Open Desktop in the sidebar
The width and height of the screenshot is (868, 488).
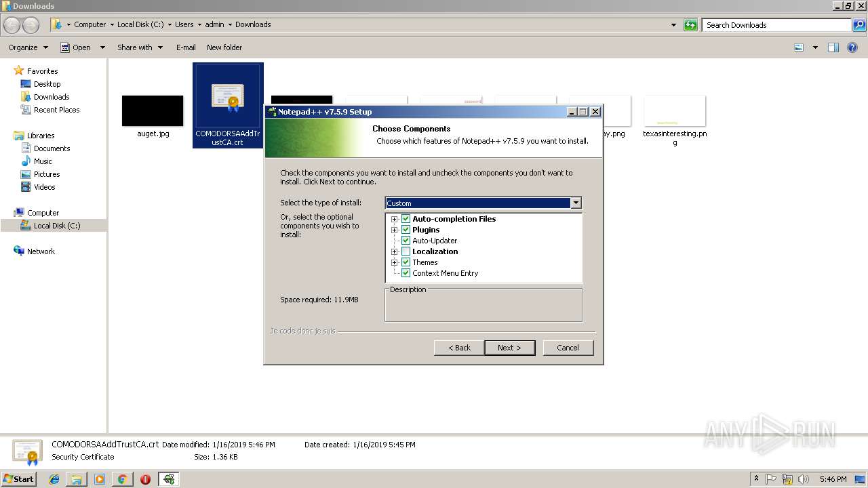coord(47,84)
